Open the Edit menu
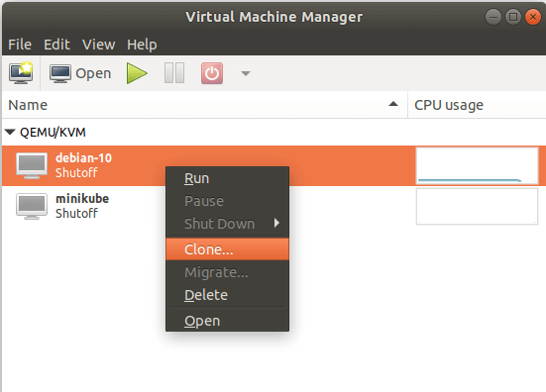 point(56,45)
